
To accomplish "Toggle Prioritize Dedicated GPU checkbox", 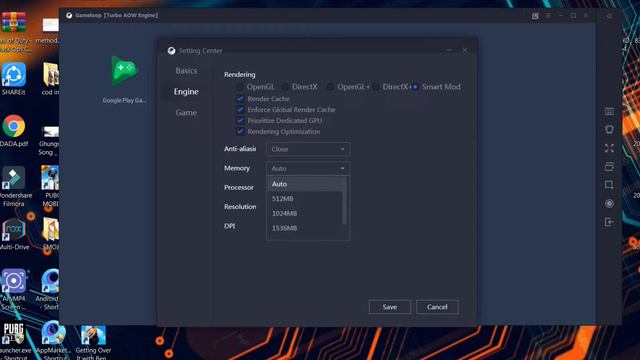I will (x=240, y=120).
